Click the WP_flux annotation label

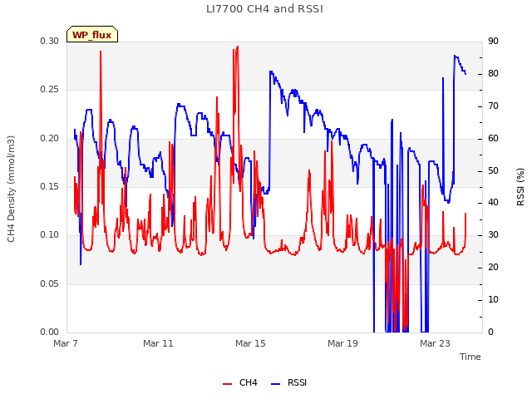[x=92, y=35]
